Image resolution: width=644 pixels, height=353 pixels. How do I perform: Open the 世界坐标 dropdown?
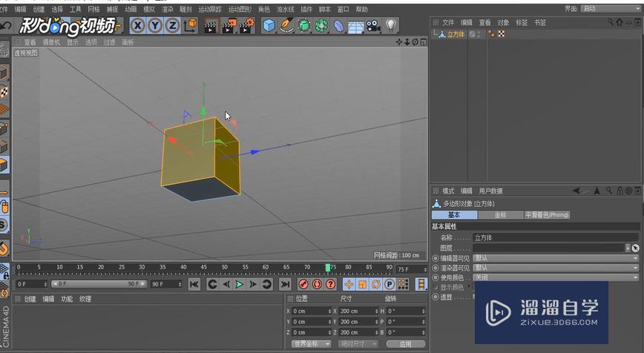[311, 343]
